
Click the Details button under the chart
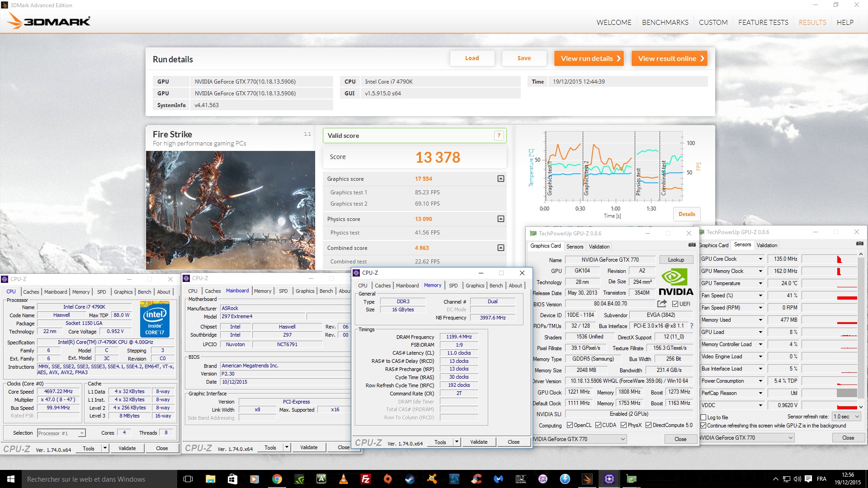[x=687, y=214]
